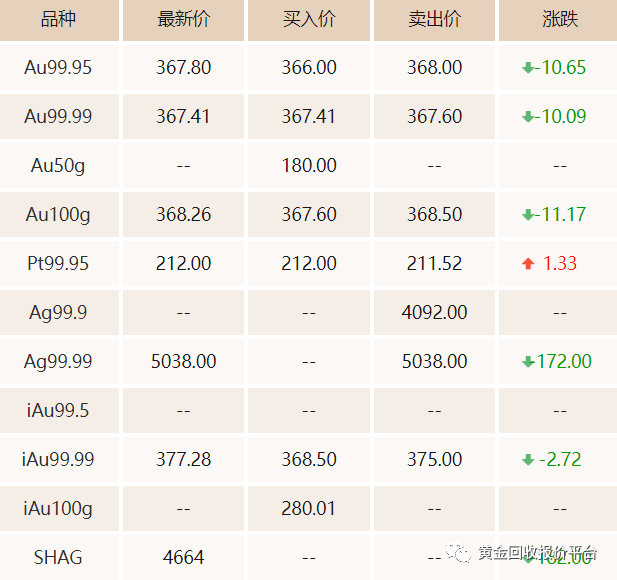The height and width of the screenshot is (580, 617).
Task: Click the iAu99.99 latest price 377.28
Action: pyautogui.click(x=183, y=460)
